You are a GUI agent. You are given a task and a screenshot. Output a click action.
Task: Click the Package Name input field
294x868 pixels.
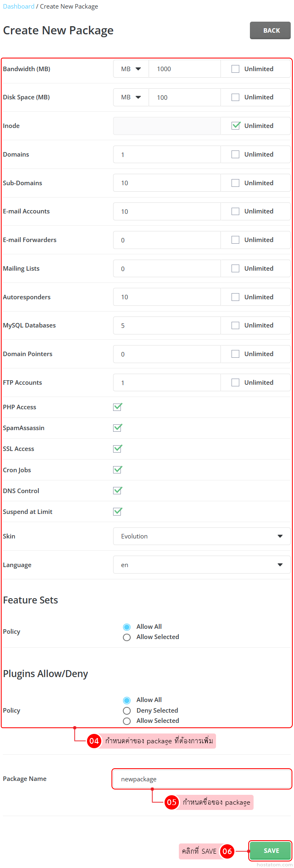click(x=202, y=779)
